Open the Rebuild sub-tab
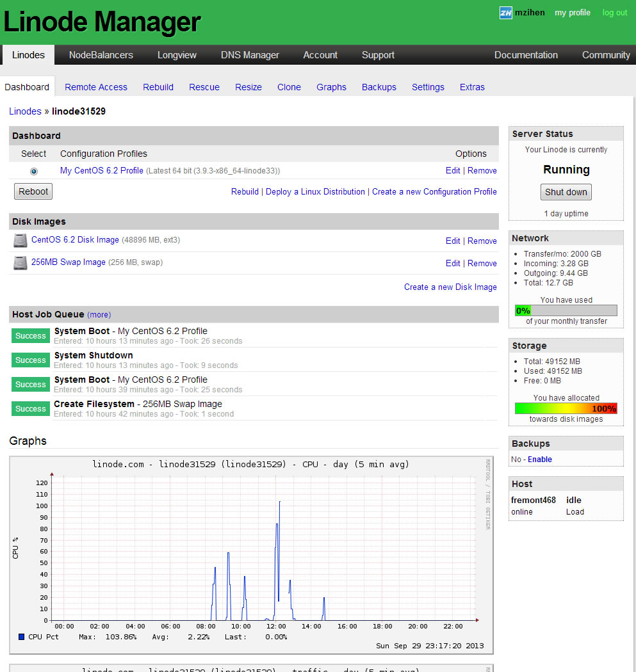This screenshot has width=636, height=672. (x=158, y=87)
